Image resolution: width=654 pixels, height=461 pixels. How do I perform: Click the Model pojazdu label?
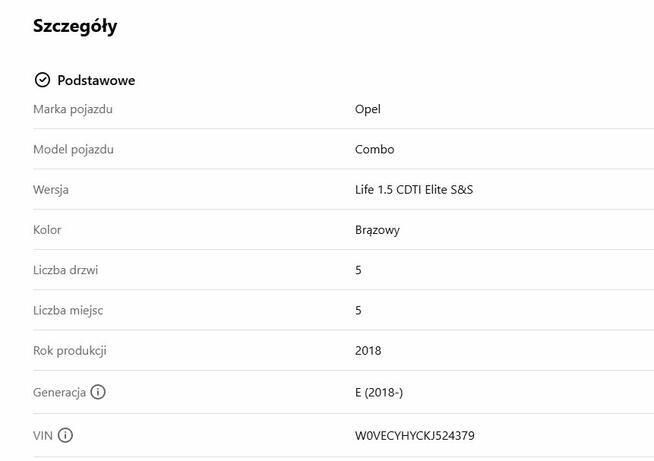click(x=74, y=149)
